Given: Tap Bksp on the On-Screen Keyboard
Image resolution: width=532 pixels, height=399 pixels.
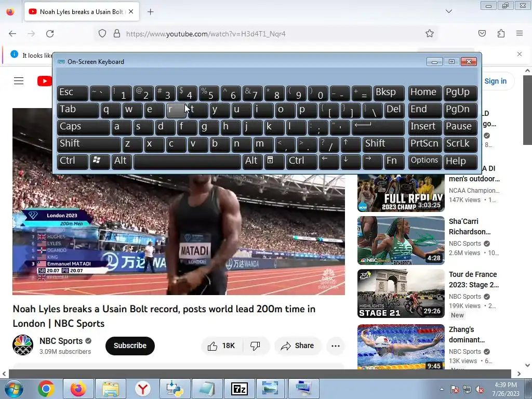Looking at the screenshot, I should point(389,93).
